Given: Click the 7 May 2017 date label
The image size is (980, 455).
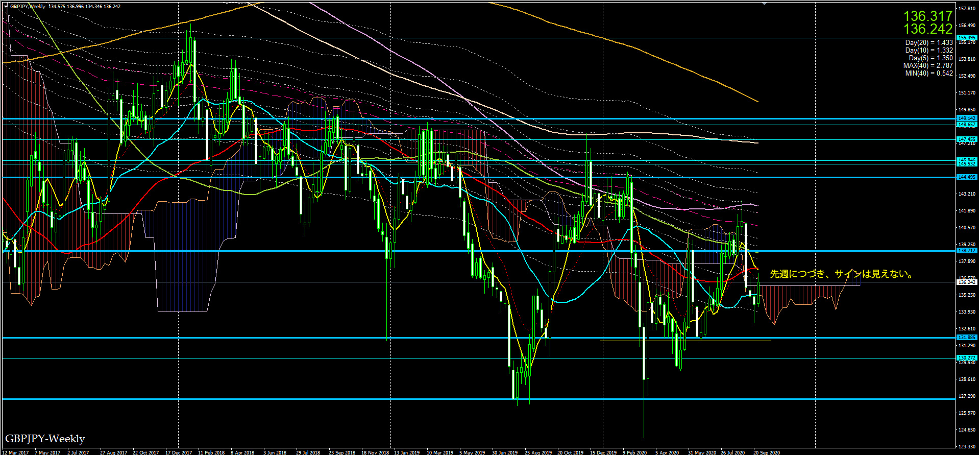Looking at the screenshot, I should (47, 452).
